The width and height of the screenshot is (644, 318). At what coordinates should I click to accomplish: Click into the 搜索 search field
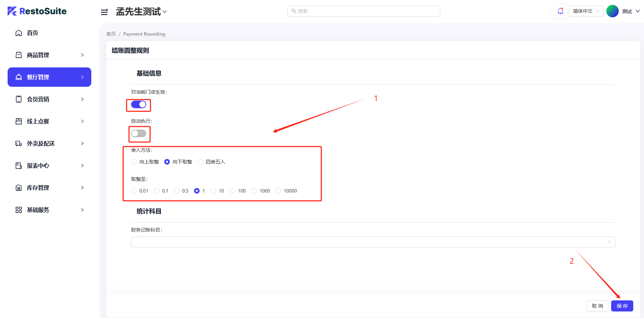[x=364, y=11]
